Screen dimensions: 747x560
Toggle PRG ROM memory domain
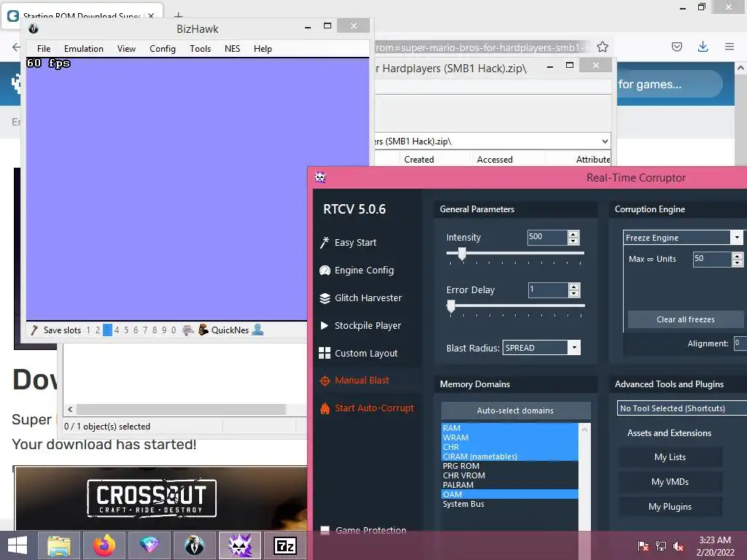coord(510,466)
